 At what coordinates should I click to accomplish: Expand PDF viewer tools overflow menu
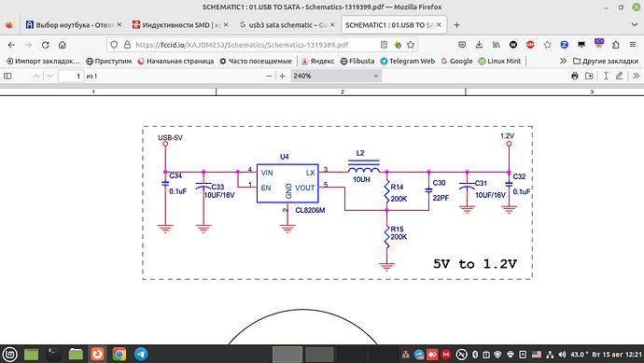tap(637, 76)
